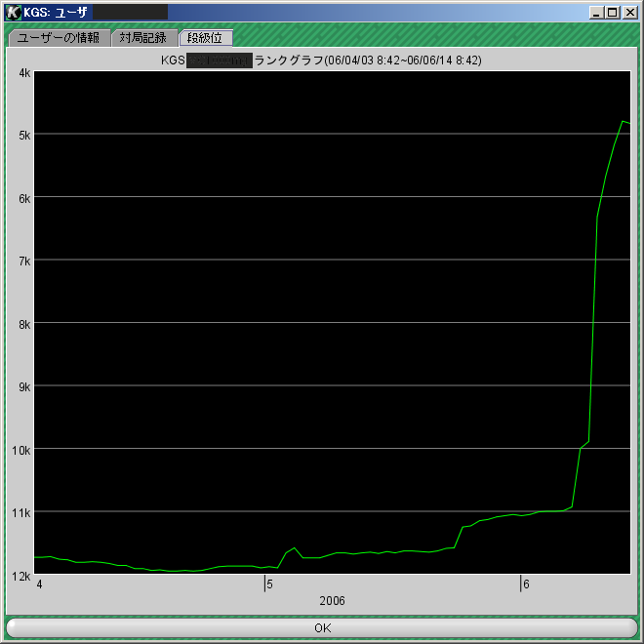This screenshot has width=644, height=644.
Task: Switch to the ユーザーの情報 tab
Action: (x=58, y=38)
